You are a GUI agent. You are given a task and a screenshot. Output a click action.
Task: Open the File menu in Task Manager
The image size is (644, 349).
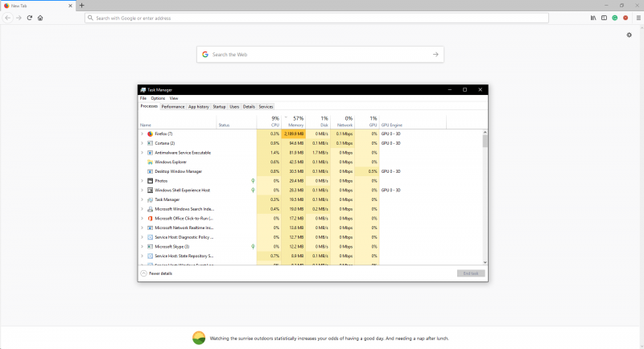143,98
